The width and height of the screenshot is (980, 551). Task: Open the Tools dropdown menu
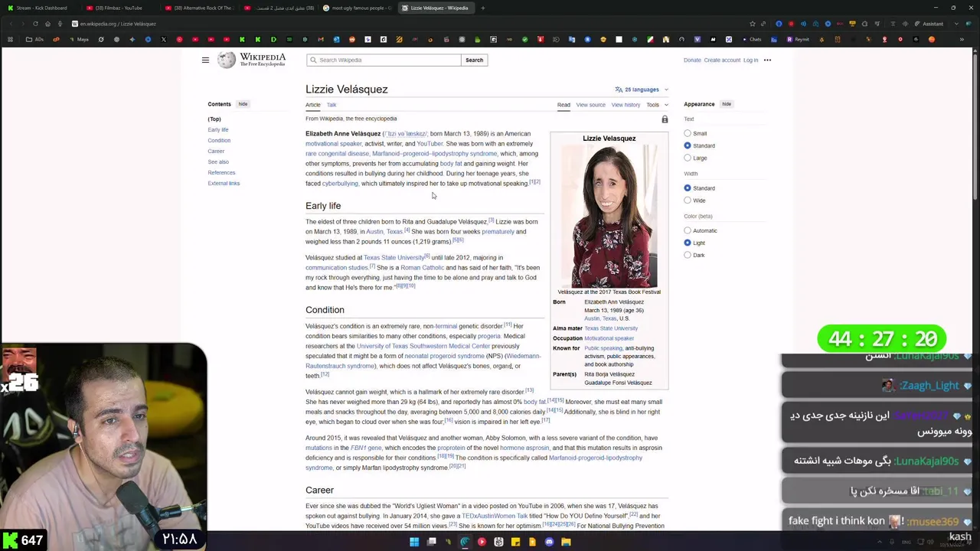[657, 105]
